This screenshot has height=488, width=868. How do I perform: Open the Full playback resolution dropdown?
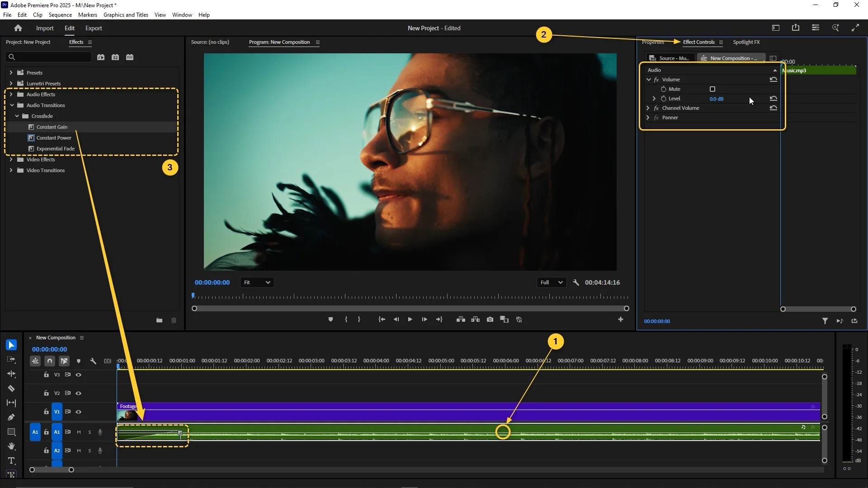551,282
